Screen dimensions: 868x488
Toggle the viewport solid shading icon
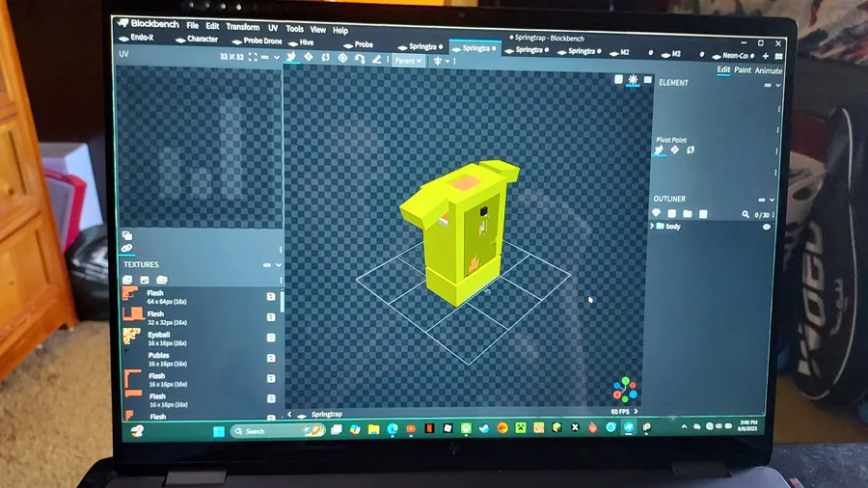click(618, 79)
